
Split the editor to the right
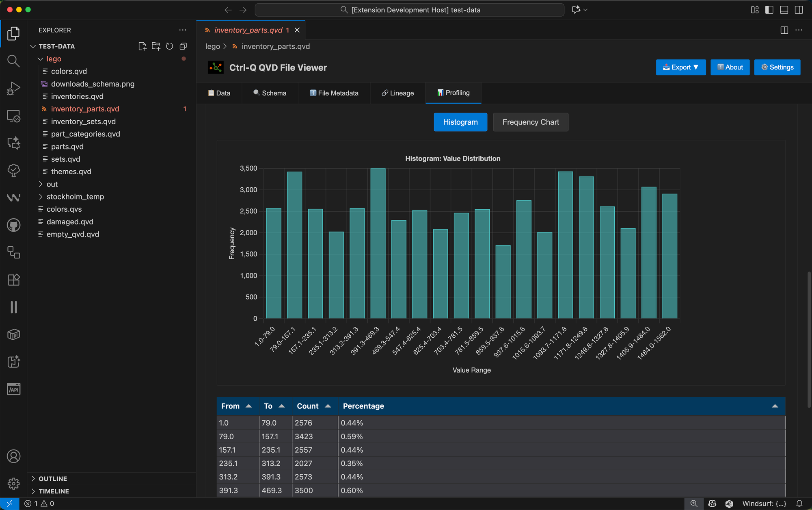(784, 30)
